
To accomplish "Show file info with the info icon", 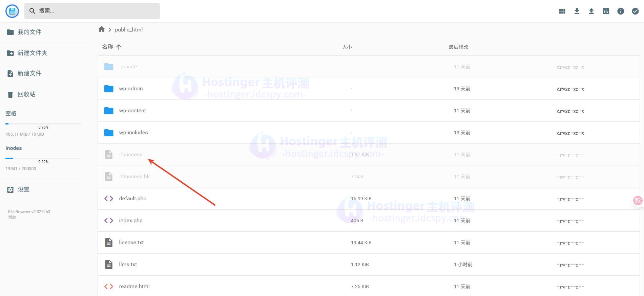I will [x=620, y=11].
